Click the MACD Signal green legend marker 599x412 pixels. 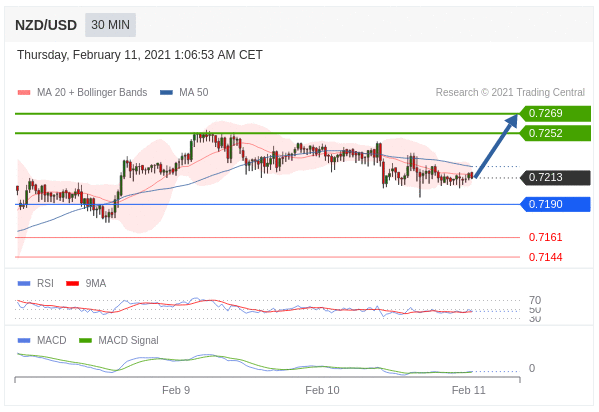pyautogui.click(x=85, y=341)
